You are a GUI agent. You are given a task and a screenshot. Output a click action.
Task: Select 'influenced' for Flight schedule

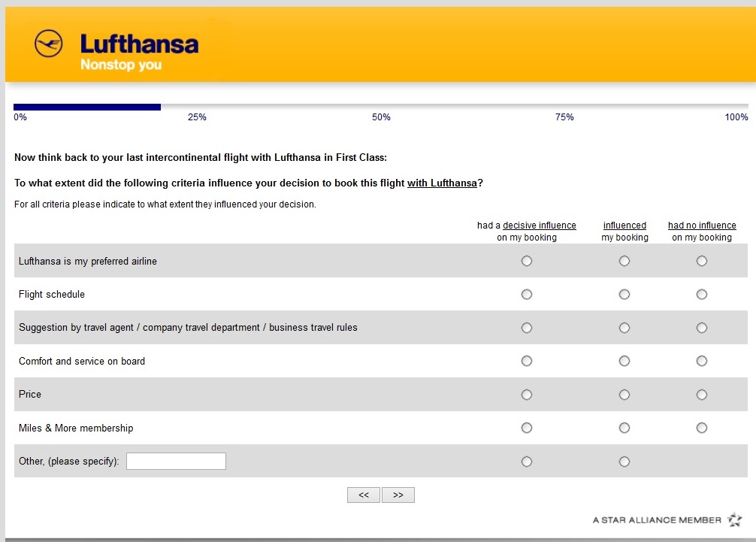[x=624, y=295]
